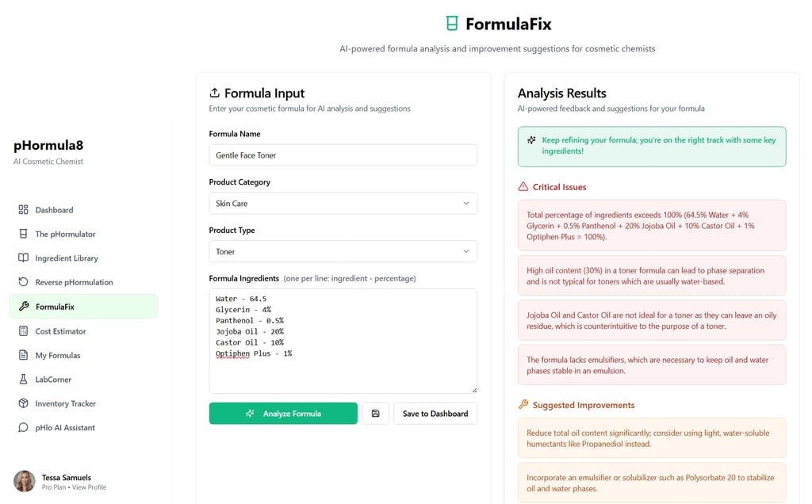Select the Reverse pHormulation arrow icon
Screen dimensions: 812x504
click(x=23, y=282)
